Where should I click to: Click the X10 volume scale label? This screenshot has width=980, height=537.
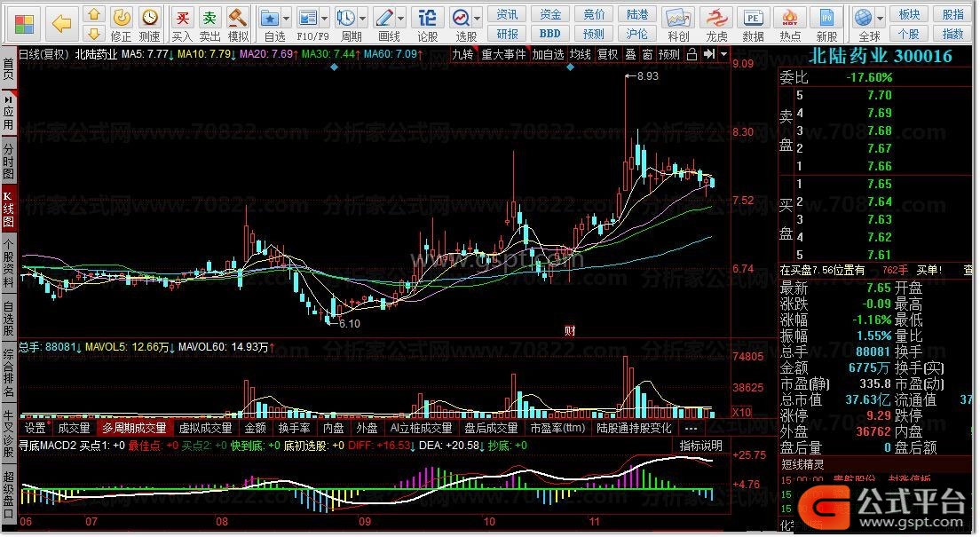click(742, 412)
